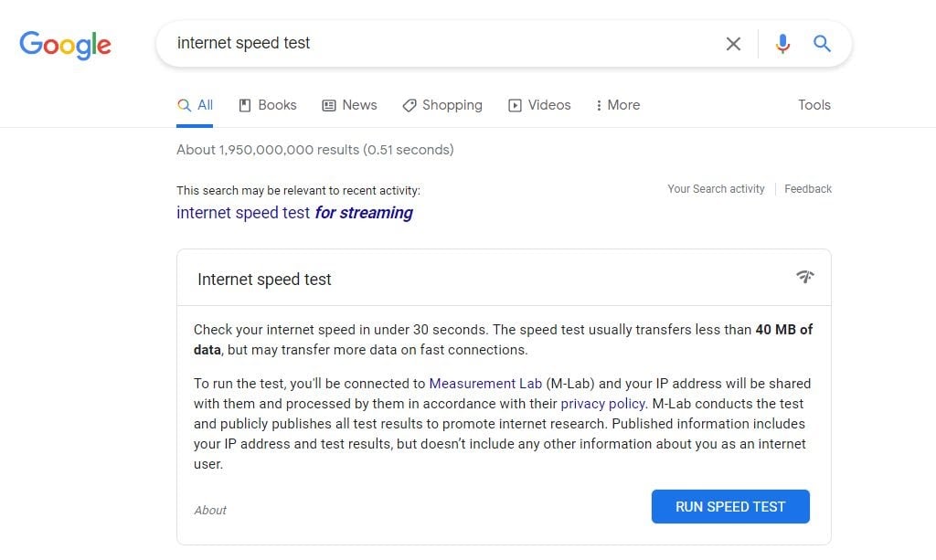Screen dimensions: 936x560
Task: Click the Wi-Fi speed icon in card
Action: coord(804,277)
